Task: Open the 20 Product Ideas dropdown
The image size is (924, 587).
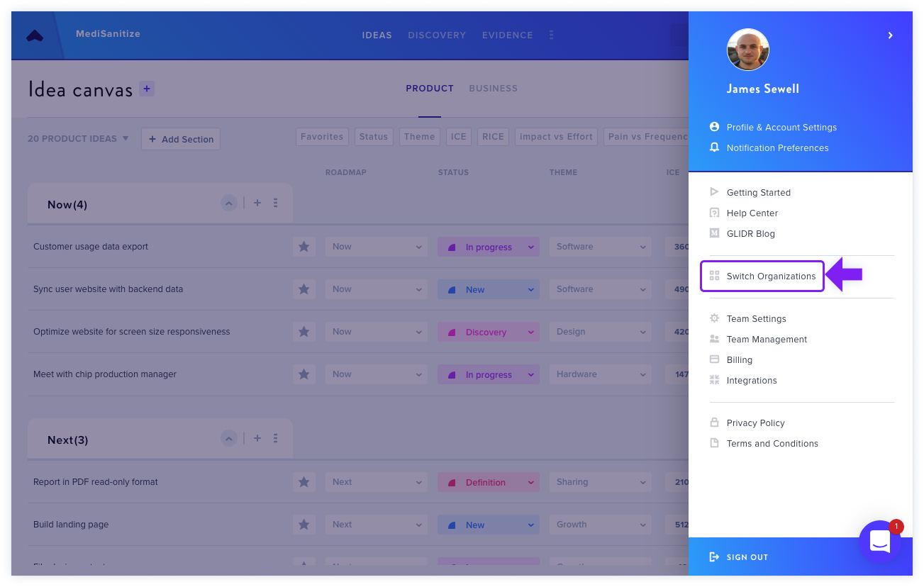Action: [78, 138]
